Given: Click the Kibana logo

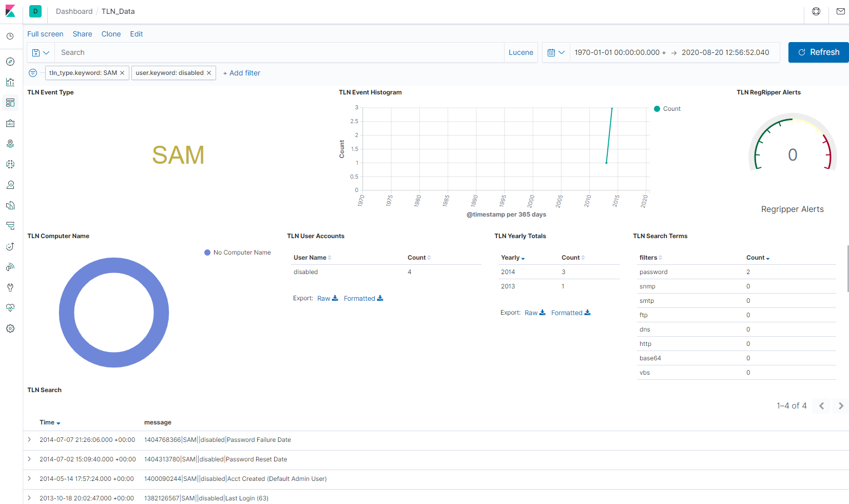Looking at the screenshot, I should click(10, 11).
